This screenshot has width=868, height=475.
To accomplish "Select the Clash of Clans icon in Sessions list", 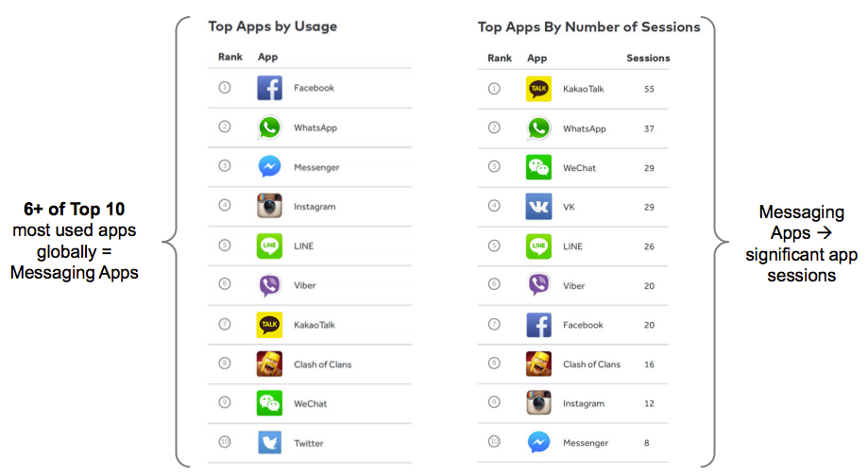I will coord(538,364).
